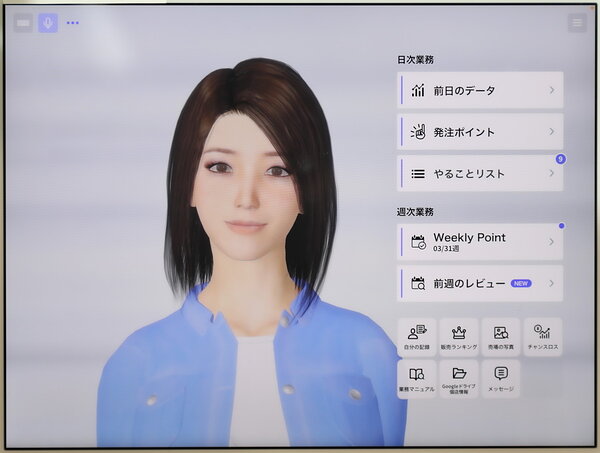Toggle the microphone voice input button
600x453 pixels.
(48, 23)
